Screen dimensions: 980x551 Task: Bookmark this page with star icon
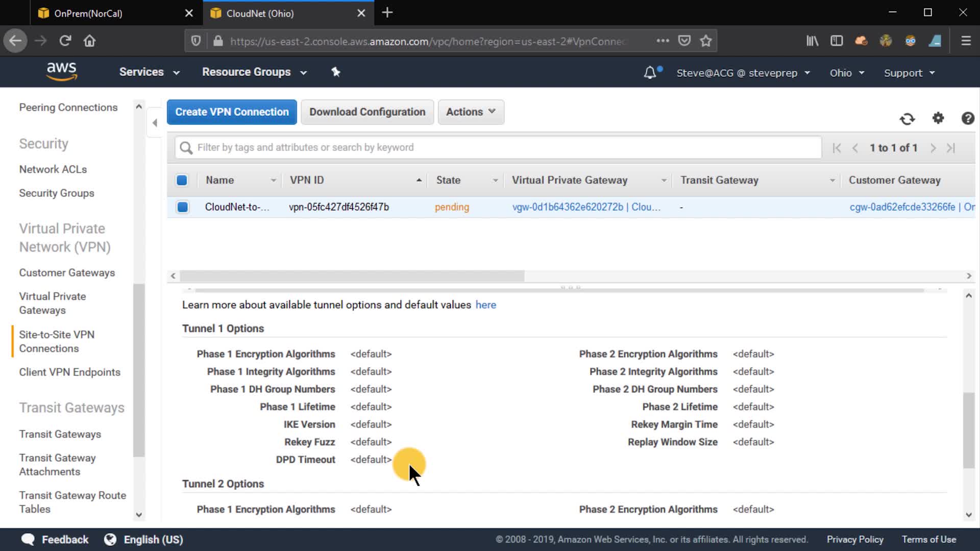coord(706,41)
